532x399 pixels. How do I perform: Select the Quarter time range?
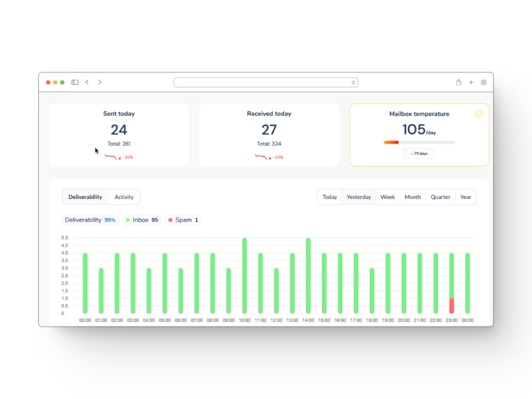click(x=441, y=197)
